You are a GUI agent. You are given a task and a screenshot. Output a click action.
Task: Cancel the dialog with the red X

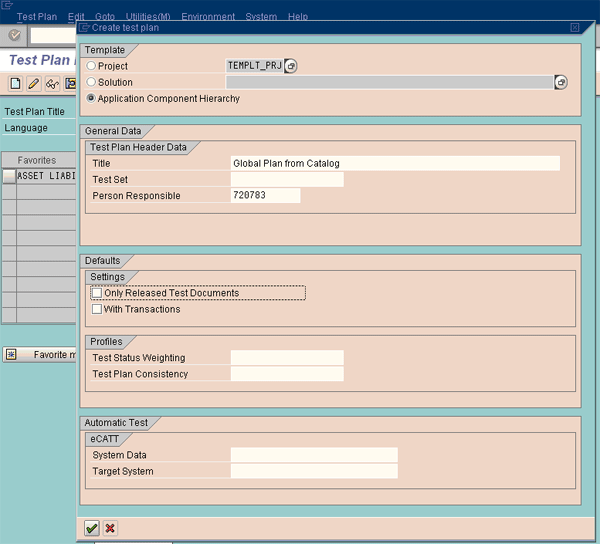pos(110,528)
